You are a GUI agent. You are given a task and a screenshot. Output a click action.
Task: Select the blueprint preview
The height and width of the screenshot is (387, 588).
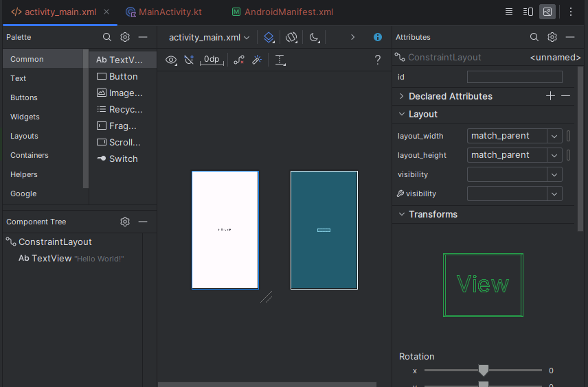click(x=324, y=230)
